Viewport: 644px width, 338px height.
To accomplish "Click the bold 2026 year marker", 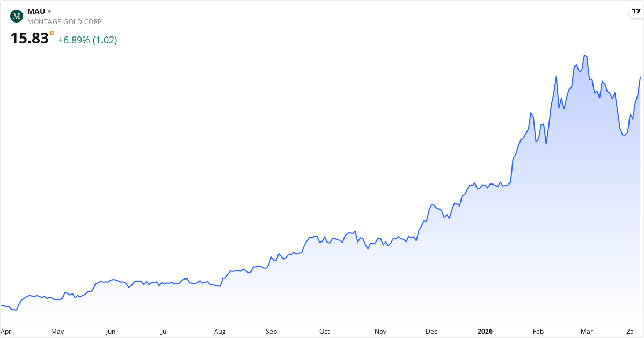I will tap(485, 332).
